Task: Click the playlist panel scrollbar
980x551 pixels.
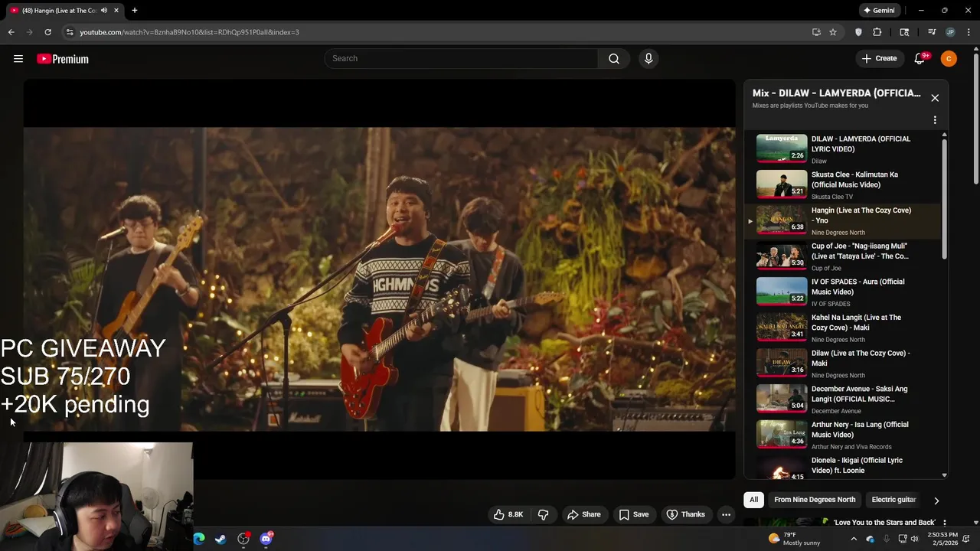Action: pos(944,199)
